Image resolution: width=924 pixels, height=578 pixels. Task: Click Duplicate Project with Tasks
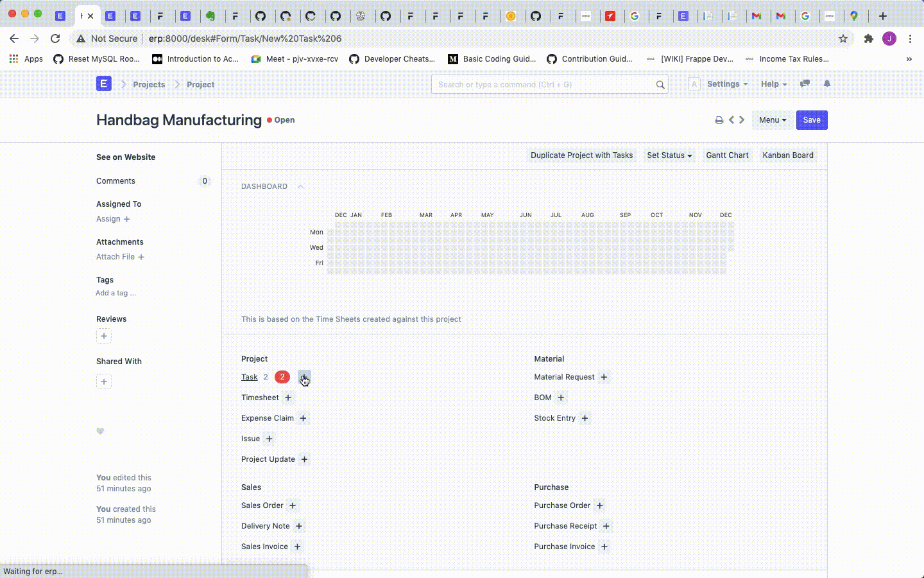click(x=581, y=155)
